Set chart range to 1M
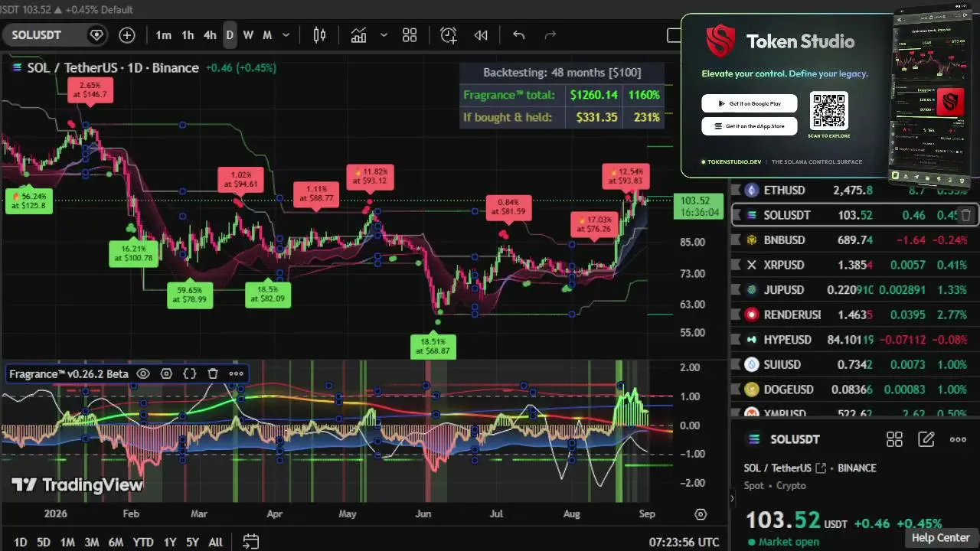Image resolution: width=980 pixels, height=551 pixels. pyautogui.click(x=67, y=542)
